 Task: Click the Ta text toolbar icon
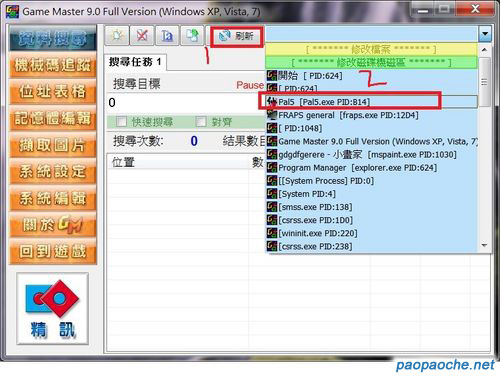[167, 35]
